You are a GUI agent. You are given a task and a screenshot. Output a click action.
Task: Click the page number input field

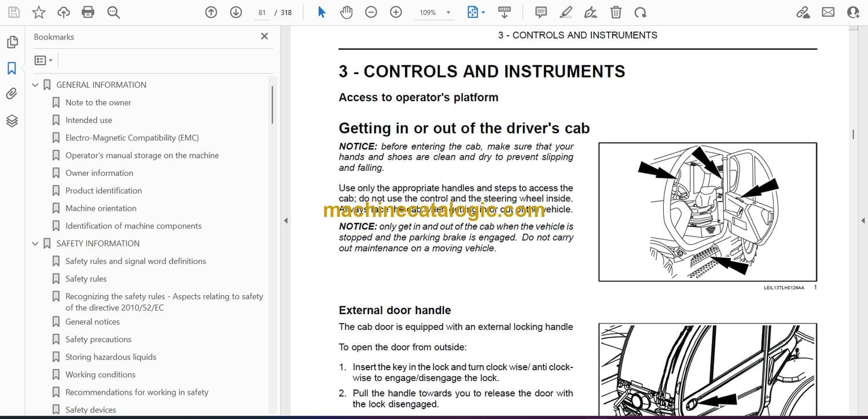262,13
